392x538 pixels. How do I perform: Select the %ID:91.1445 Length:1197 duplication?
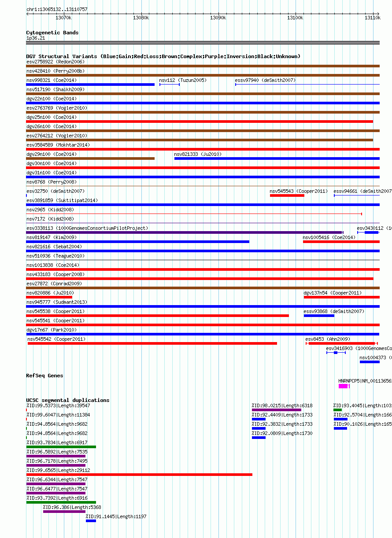[x=91, y=521]
